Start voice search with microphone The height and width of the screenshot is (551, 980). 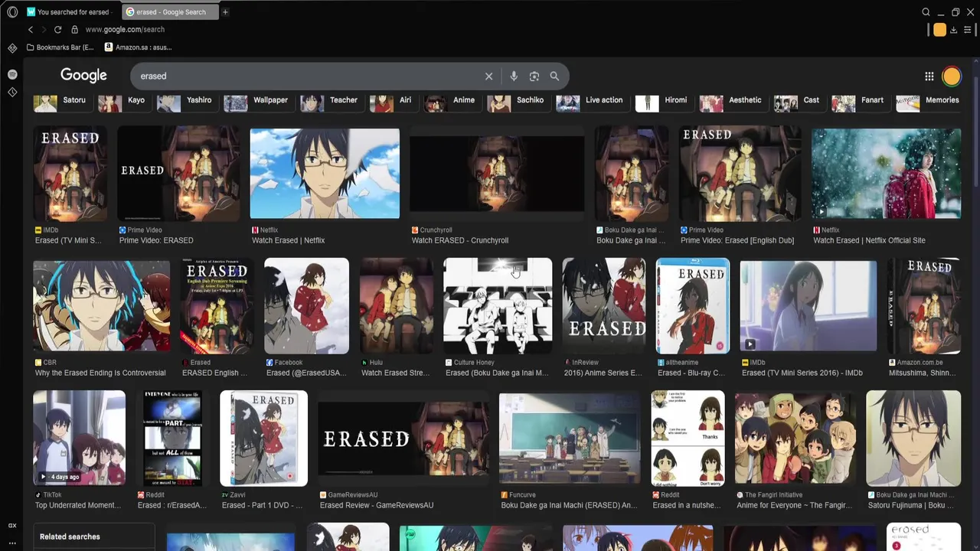514,76
